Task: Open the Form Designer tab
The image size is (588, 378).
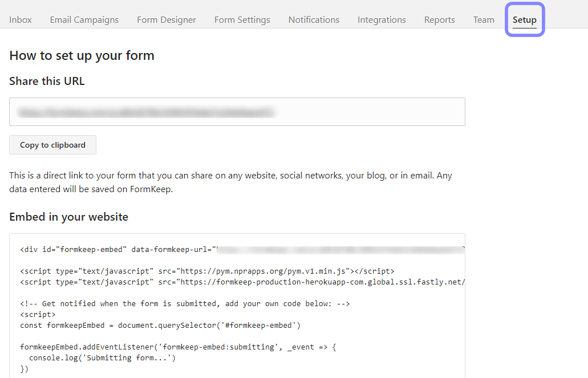Action: (x=167, y=20)
